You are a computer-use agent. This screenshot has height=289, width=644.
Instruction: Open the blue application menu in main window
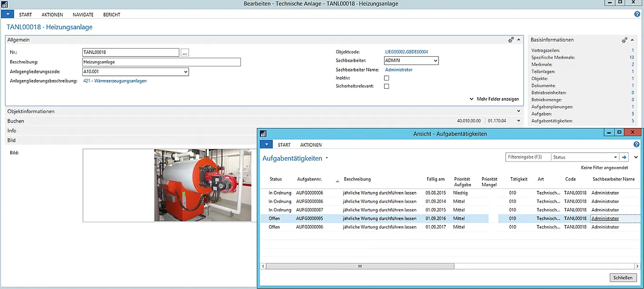click(x=8, y=15)
